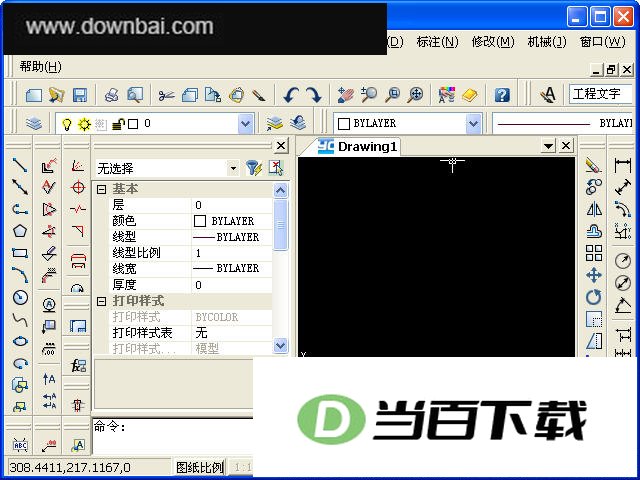The width and height of the screenshot is (640, 480).
Task: Click the layer 0 color swatch square
Action: 133,124
